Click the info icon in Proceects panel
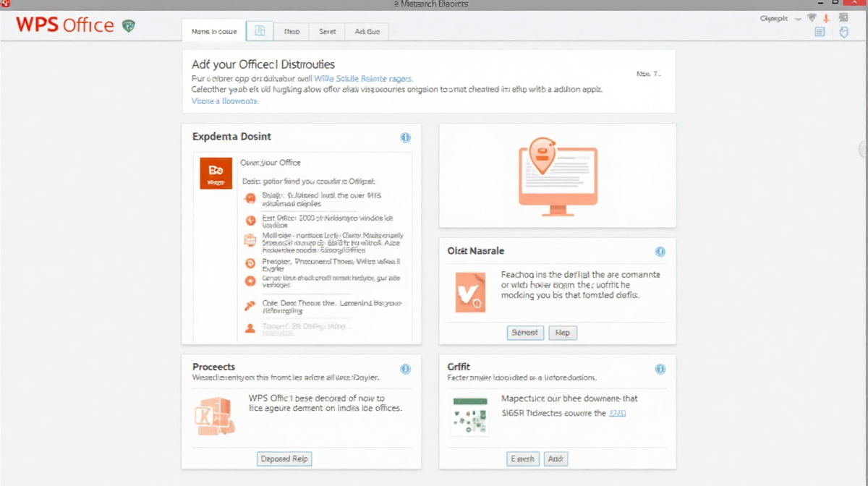The image size is (868, 486). (405, 369)
